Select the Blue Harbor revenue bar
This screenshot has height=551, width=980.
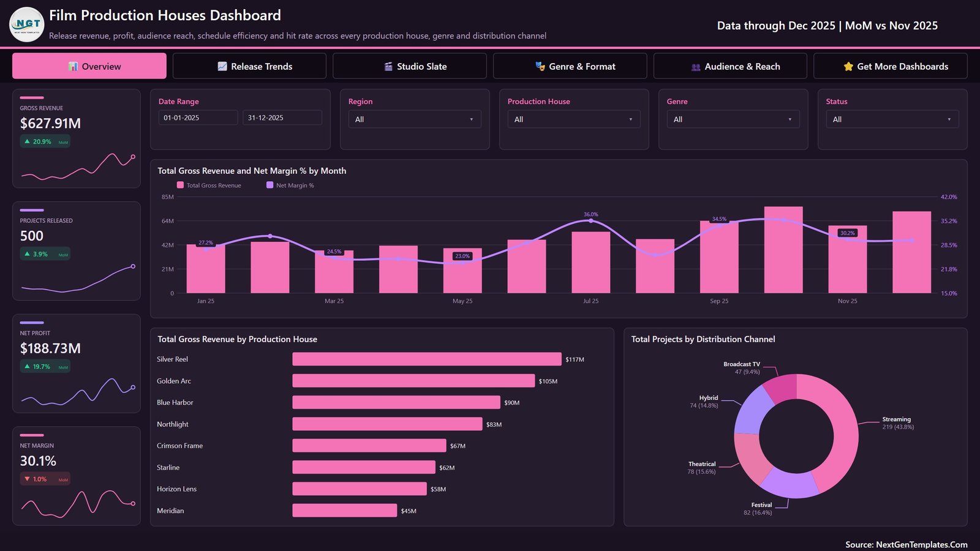(396, 402)
